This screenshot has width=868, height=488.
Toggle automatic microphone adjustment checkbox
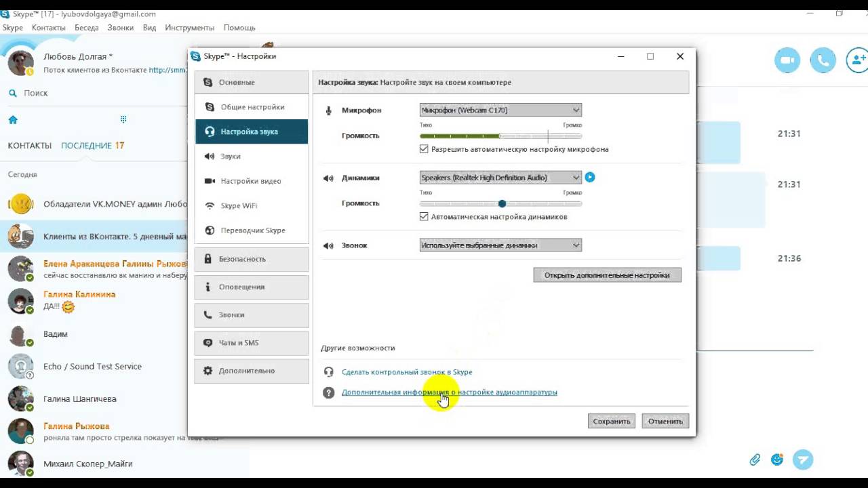(424, 149)
